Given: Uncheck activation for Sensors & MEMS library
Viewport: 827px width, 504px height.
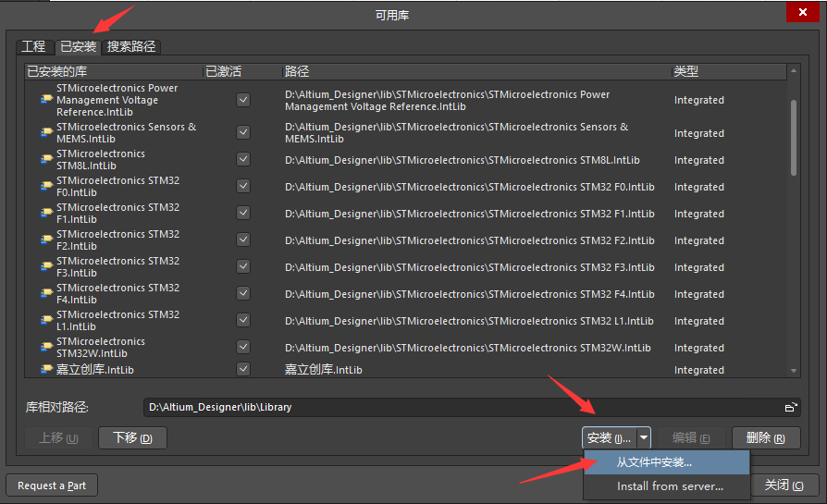Looking at the screenshot, I should pyautogui.click(x=243, y=132).
